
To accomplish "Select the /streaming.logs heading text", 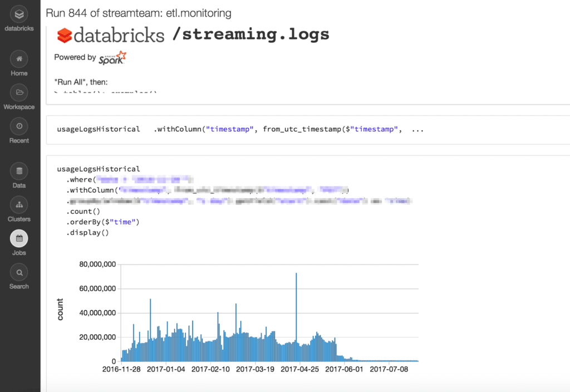I will 250,34.
